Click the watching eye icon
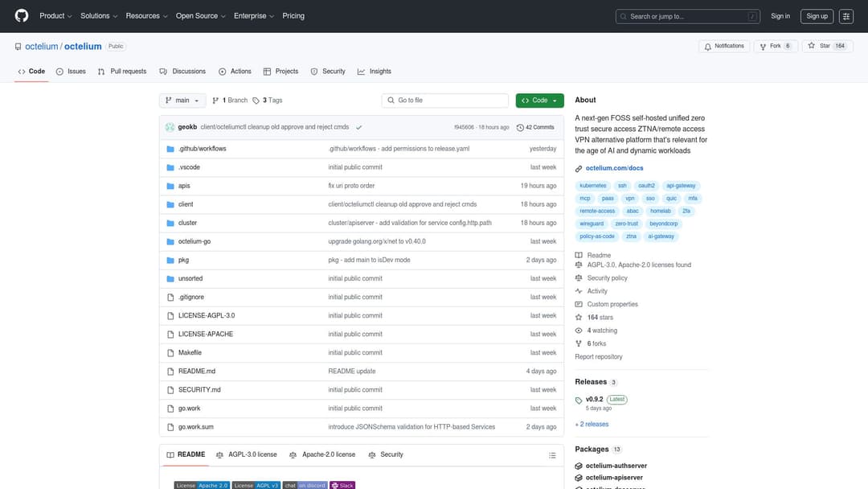Viewport: 868px width, 489px height. pos(579,331)
